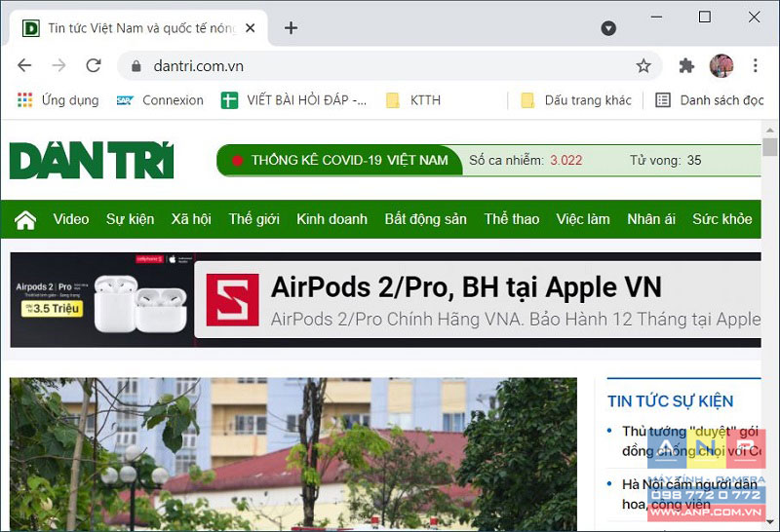Click the Số ca nhiễm value 3.022

[565, 160]
